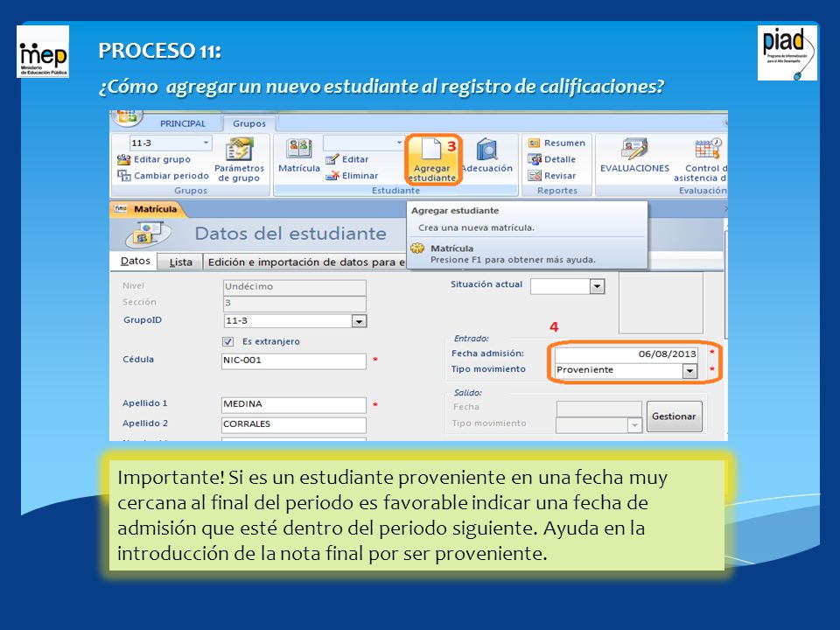The width and height of the screenshot is (840, 630).
Task: Switch to the Datos tab
Action: [x=135, y=261]
